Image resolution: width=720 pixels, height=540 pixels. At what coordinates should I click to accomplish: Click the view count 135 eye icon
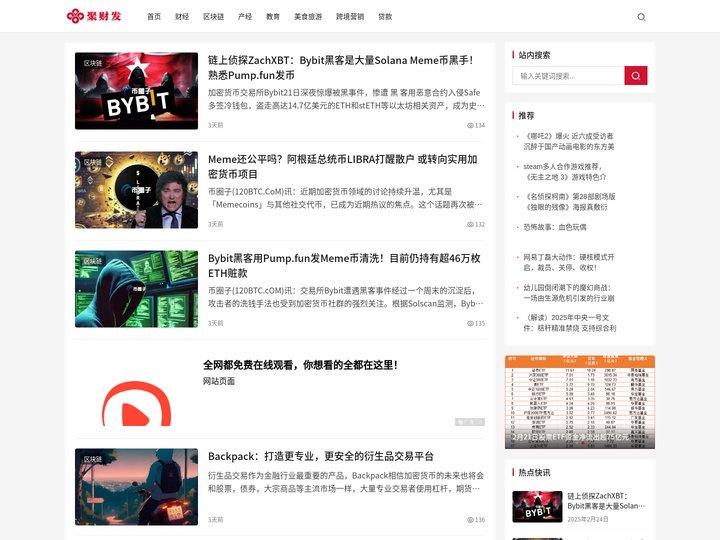(470, 323)
